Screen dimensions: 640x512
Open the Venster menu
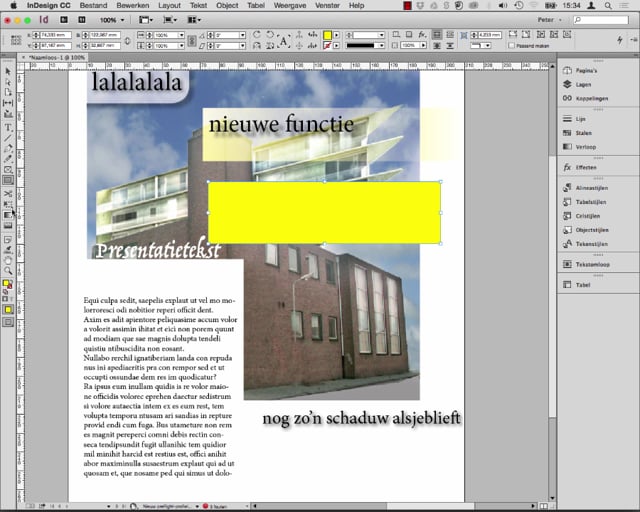[327, 5]
